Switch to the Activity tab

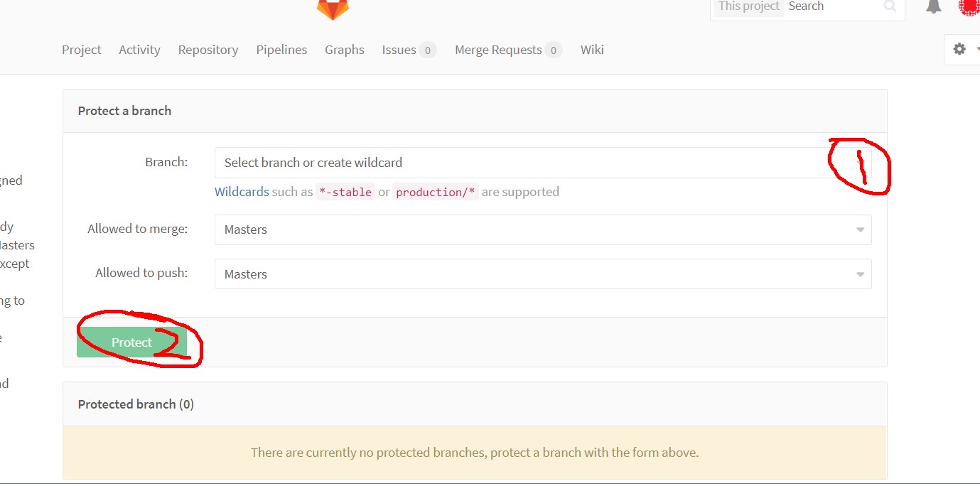pyautogui.click(x=139, y=50)
